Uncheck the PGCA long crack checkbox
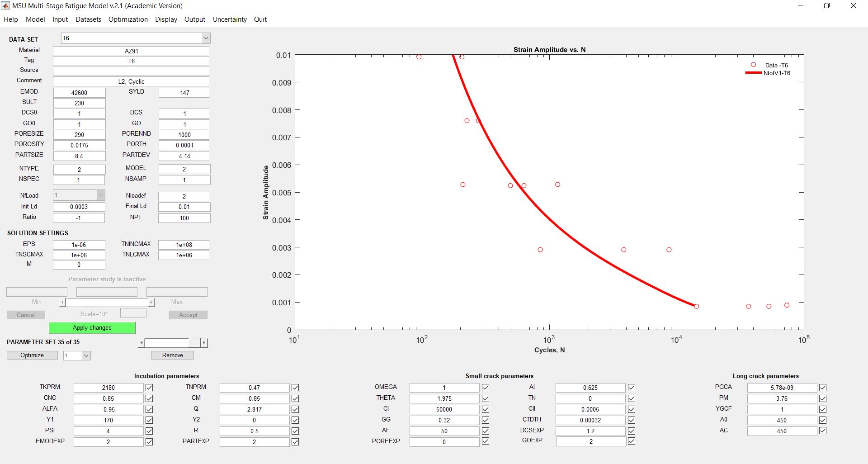The height and width of the screenshot is (464, 868). 823,388
